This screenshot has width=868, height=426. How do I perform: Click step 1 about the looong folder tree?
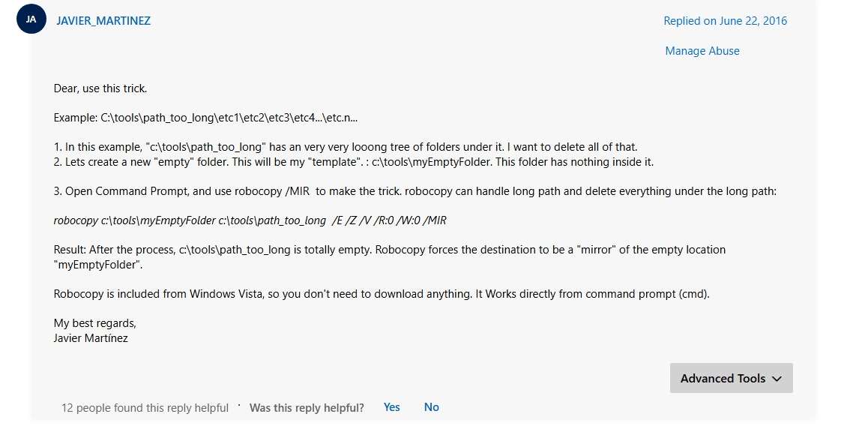click(346, 147)
